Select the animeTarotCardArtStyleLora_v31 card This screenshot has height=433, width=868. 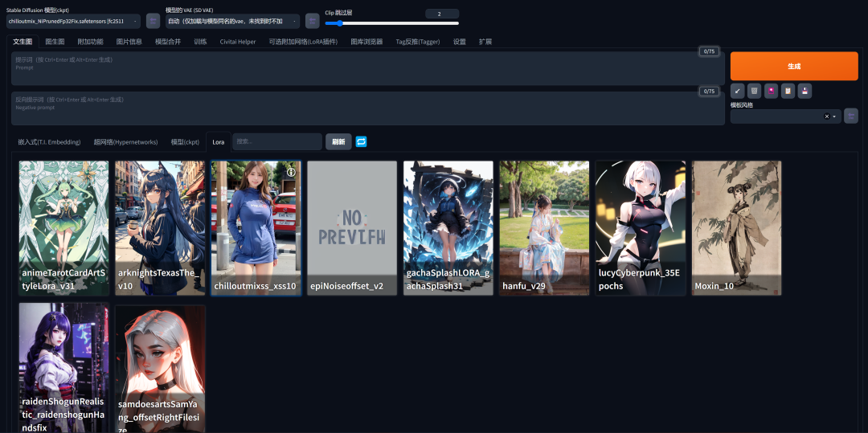coord(63,228)
